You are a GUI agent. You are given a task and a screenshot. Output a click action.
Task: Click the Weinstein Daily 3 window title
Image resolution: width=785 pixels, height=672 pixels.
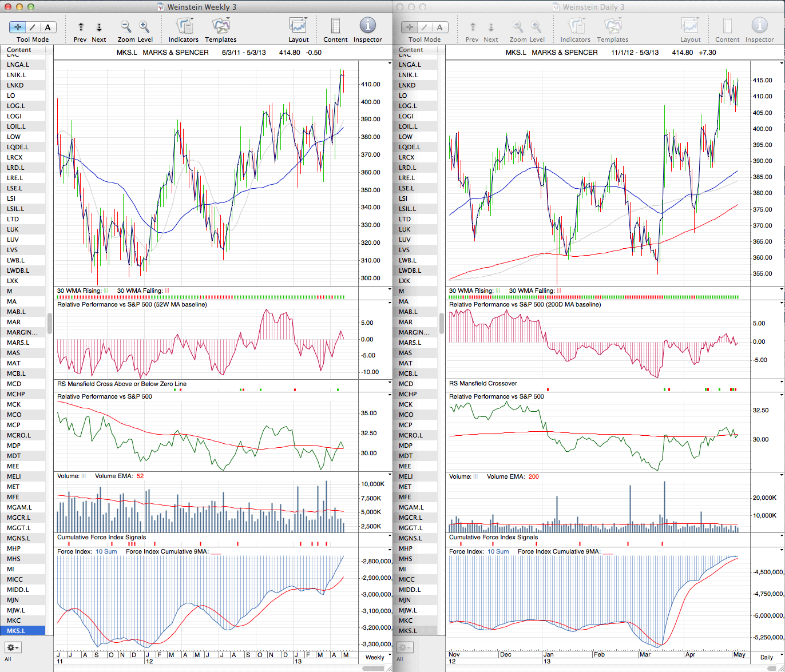click(593, 7)
